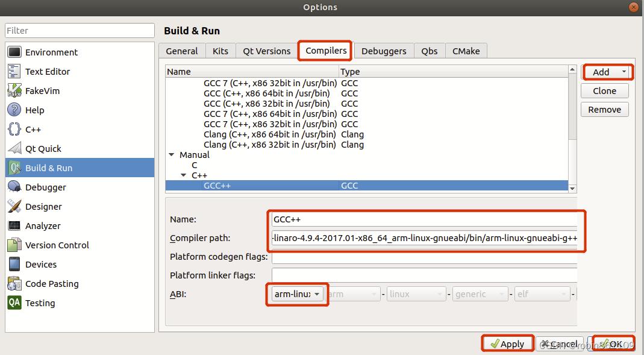
Task: Select the Compilers tab
Action: tap(326, 51)
